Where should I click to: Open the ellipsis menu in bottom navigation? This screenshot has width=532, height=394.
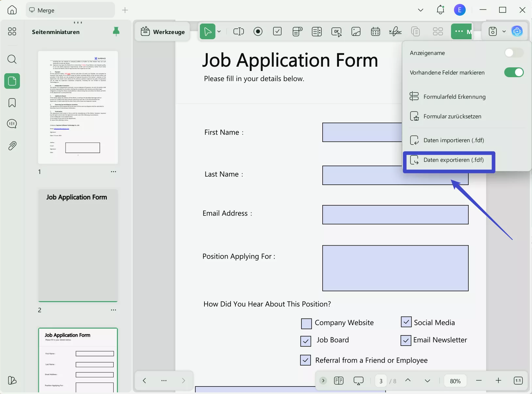(x=164, y=381)
